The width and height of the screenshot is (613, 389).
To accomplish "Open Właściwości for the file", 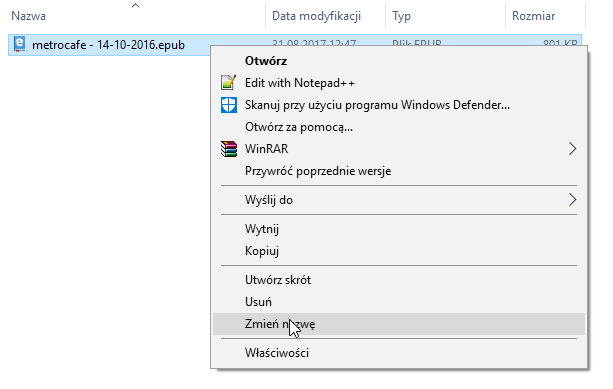I will pyautogui.click(x=399, y=353).
